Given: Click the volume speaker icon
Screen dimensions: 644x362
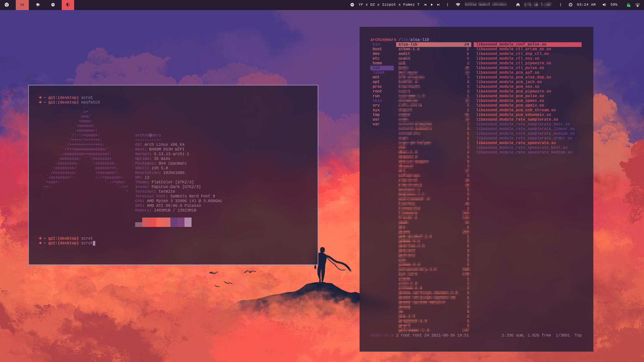Looking at the screenshot, I should 604,5.
